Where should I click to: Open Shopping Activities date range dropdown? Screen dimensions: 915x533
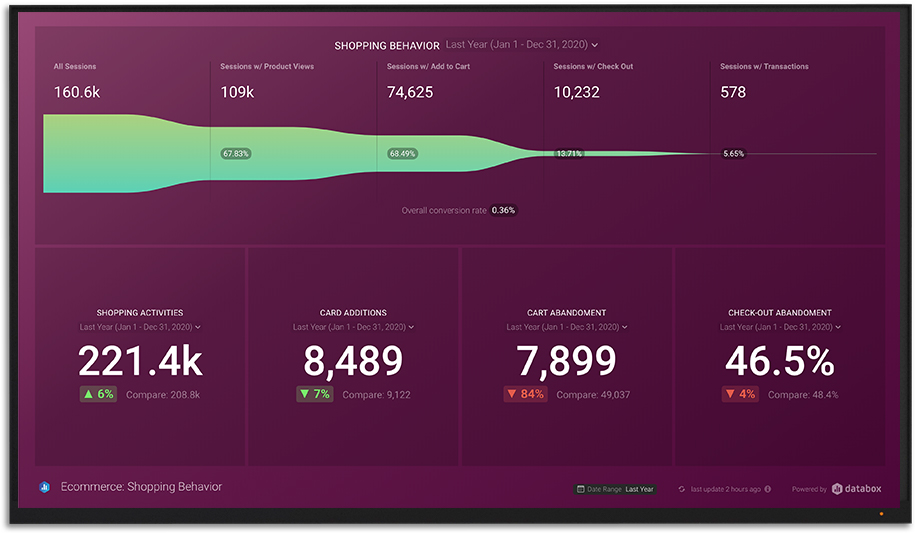[x=140, y=327]
